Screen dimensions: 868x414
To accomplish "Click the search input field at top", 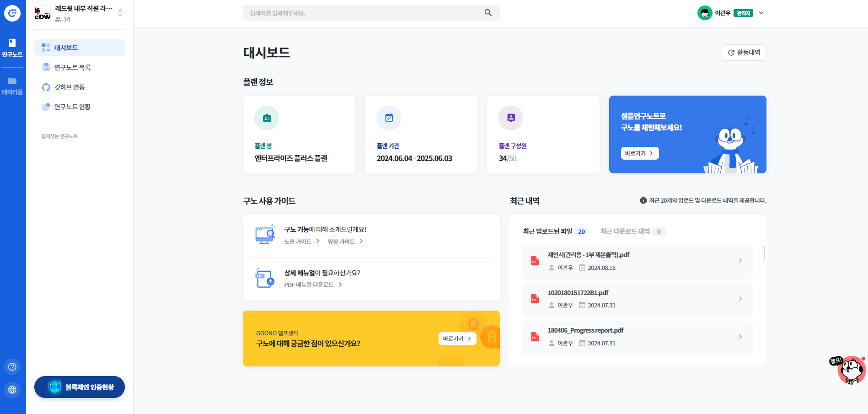I will coord(366,12).
